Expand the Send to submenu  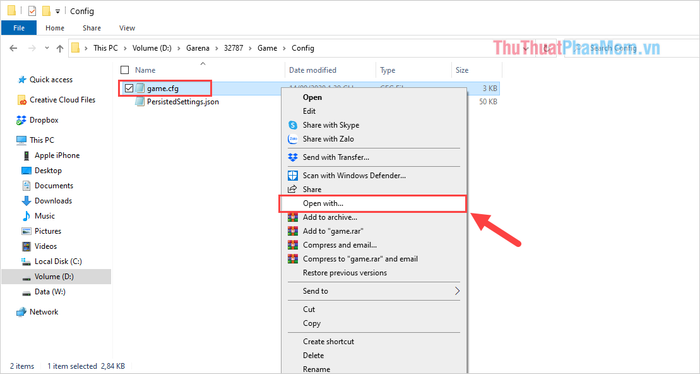374,291
